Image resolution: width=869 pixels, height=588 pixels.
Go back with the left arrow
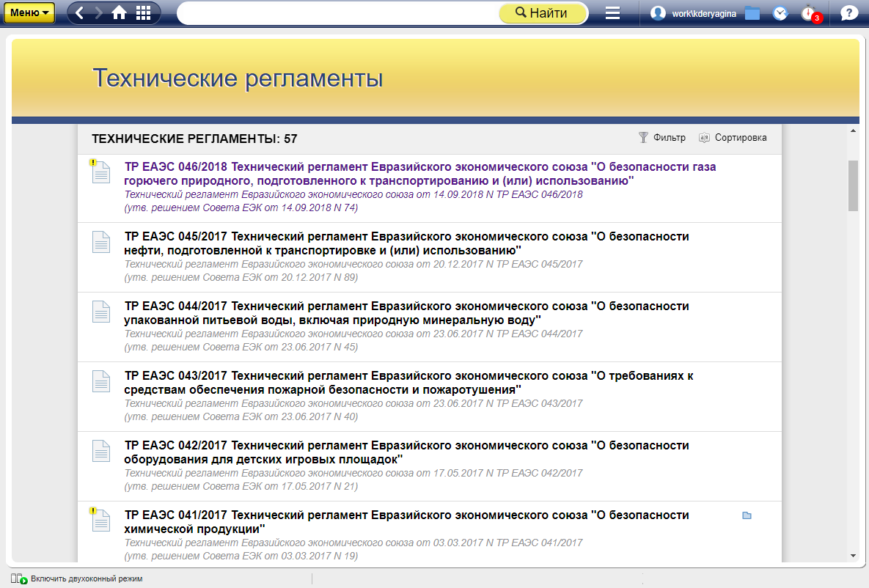click(x=80, y=12)
